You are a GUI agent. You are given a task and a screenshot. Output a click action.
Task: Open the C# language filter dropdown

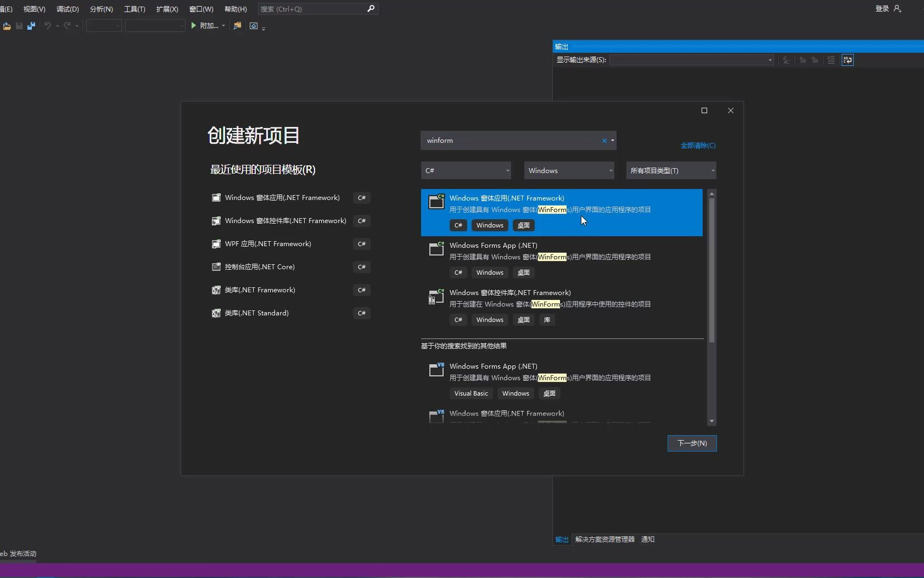point(465,170)
